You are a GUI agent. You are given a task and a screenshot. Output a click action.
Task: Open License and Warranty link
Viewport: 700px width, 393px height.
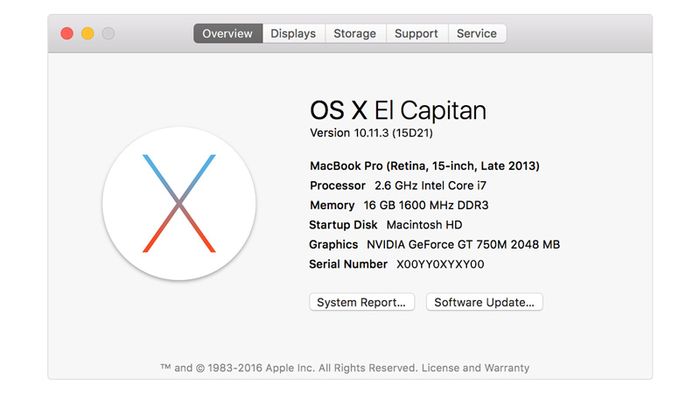[x=475, y=368]
